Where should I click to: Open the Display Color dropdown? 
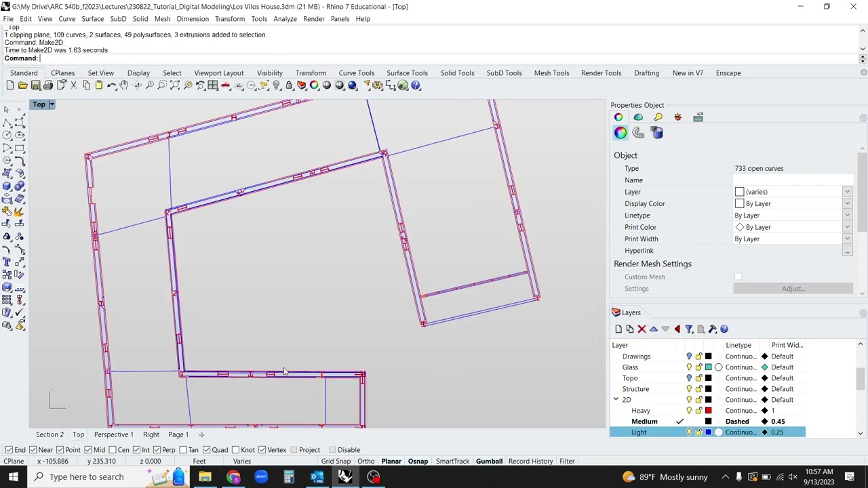coord(847,204)
